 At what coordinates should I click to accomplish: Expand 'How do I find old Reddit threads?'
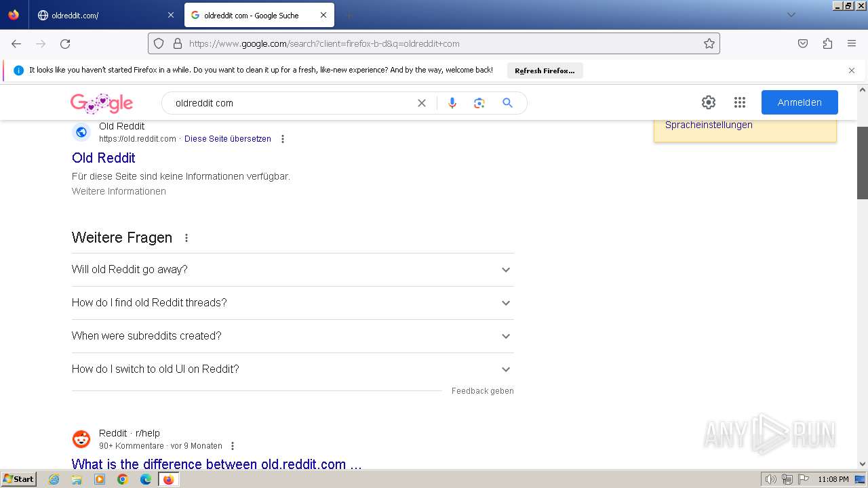coord(293,303)
